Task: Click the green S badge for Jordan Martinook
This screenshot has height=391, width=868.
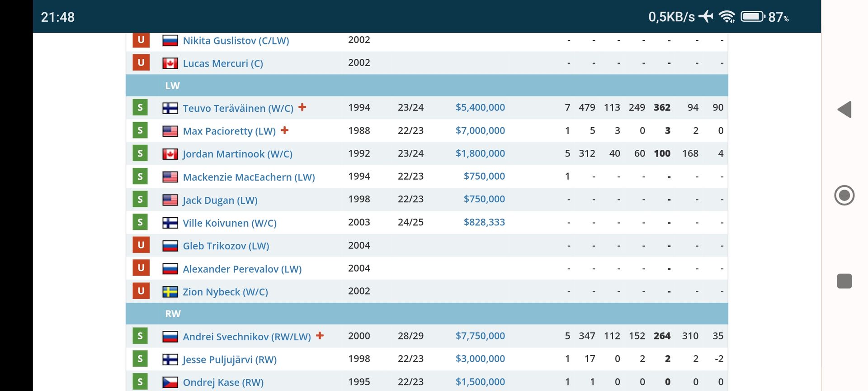Action: tap(140, 153)
